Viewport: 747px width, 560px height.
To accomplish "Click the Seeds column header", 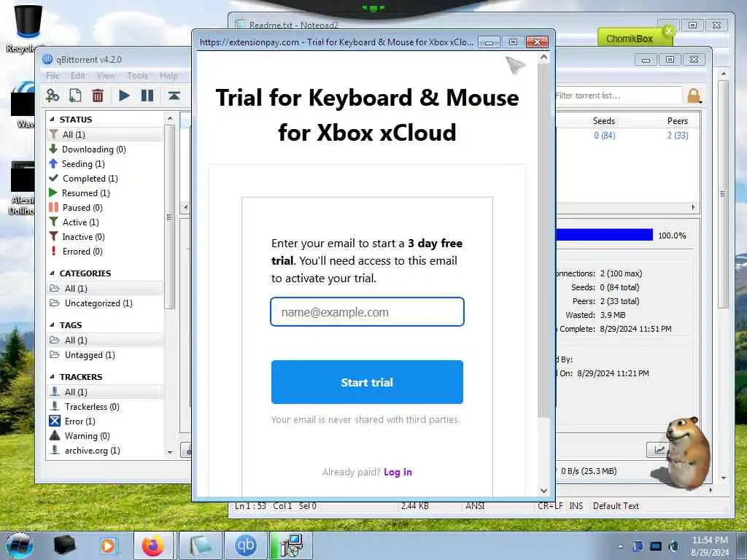I will (603, 121).
